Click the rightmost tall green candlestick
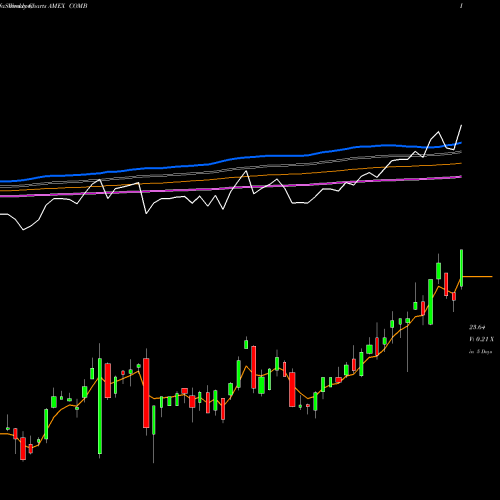Image resolution: width=500 pixels, height=500 pixels. [x=462, y=268]
